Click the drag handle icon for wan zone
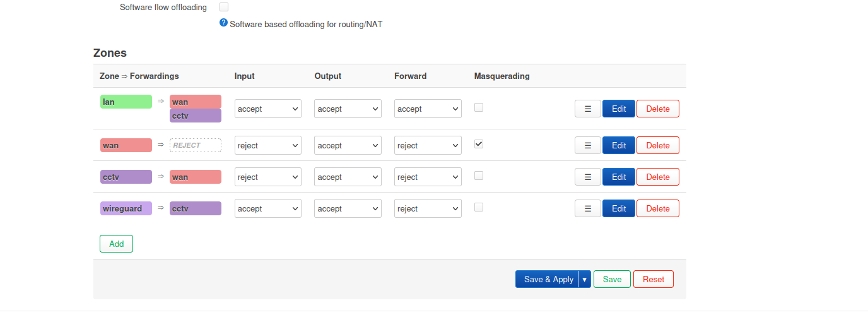 click(587, 145)
